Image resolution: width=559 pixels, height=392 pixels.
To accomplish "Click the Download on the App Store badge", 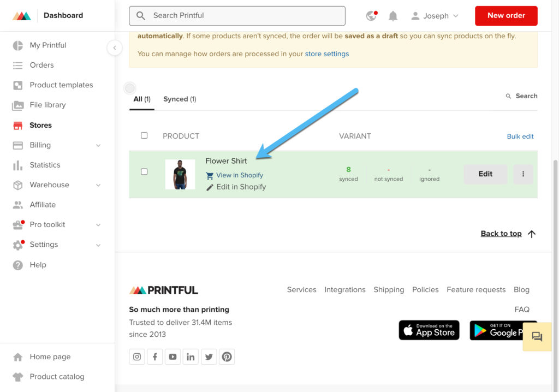I will (429, 330).
